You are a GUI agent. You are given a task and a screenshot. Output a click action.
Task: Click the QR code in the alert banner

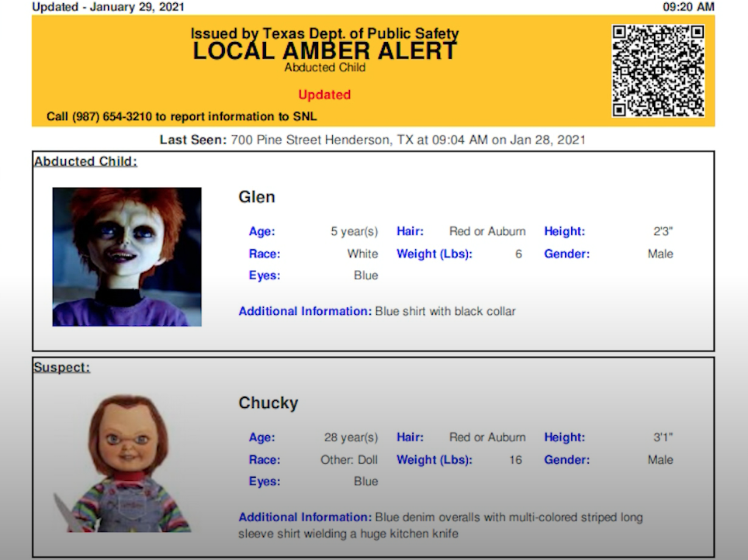click(658, 71)
